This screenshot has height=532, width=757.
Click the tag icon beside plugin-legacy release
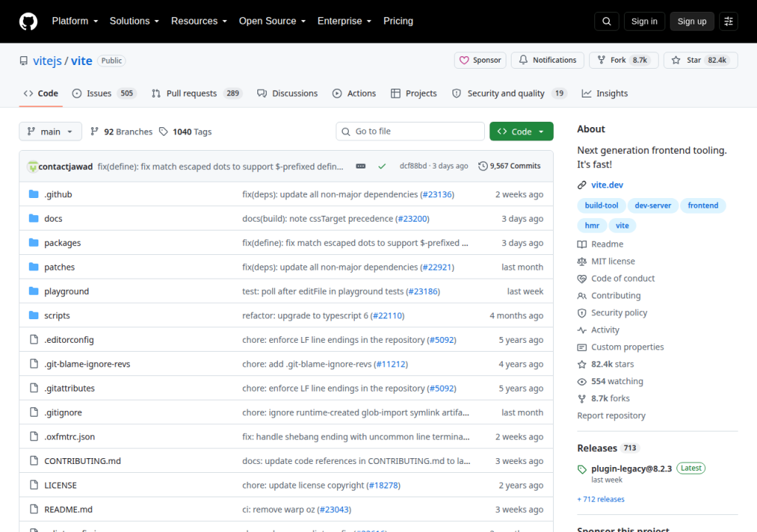tap(582, 468)
